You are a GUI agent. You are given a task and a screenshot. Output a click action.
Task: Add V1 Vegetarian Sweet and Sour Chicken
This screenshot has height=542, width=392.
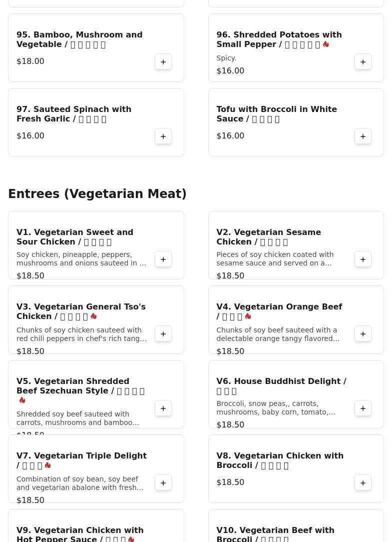click(163, 259)
